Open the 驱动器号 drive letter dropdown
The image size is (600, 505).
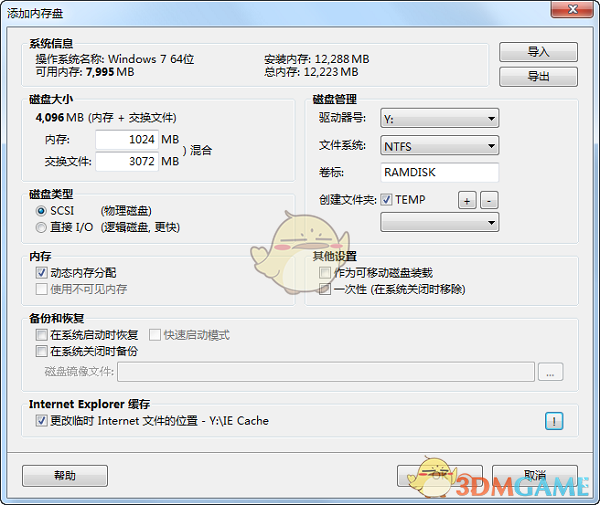click(x=439, y=118)
